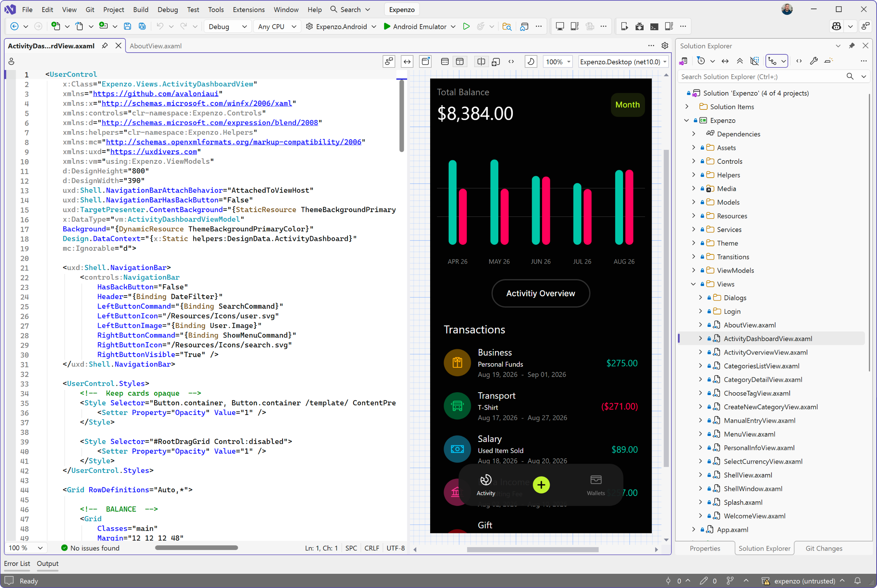Click the Open File icon in the toolbar
This screenshot has height=588, width=877.
point(79,26)
